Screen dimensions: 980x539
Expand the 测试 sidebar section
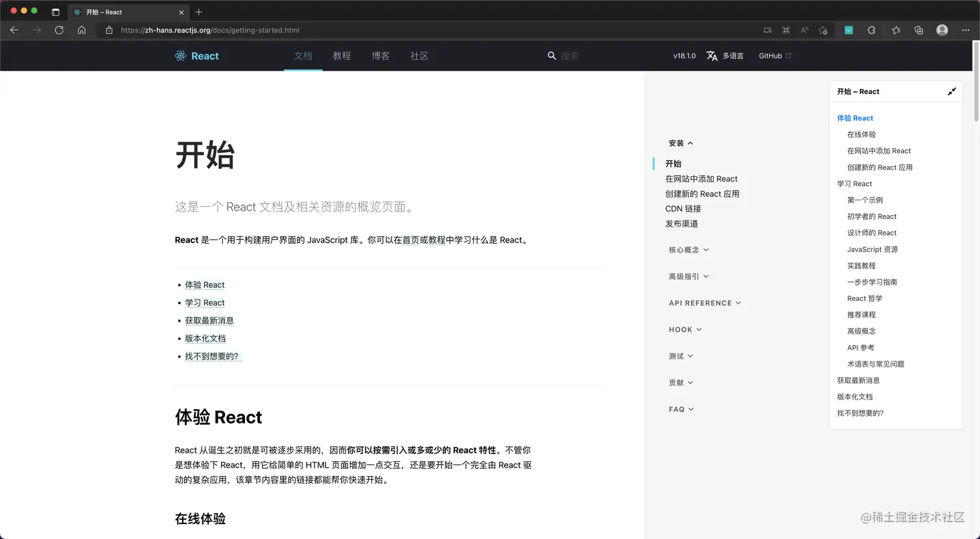pyautogui.click(x=681, y=356)
